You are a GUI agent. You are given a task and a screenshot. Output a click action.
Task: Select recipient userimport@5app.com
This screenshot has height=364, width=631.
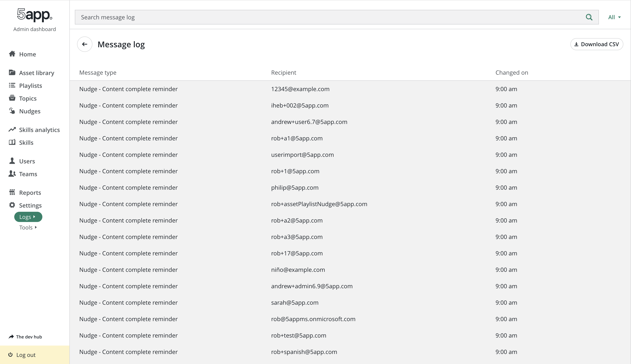coord(303,155)
